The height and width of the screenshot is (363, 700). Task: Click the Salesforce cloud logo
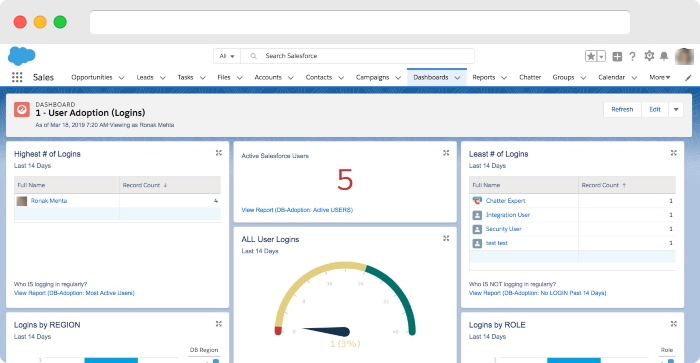pyautogui.click(x=21, y=56)
